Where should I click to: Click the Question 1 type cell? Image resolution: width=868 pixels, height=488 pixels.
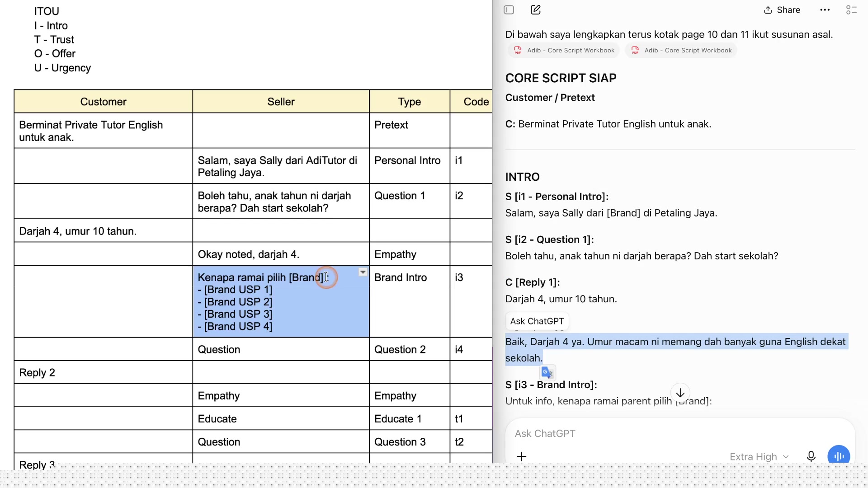point(410,202)
